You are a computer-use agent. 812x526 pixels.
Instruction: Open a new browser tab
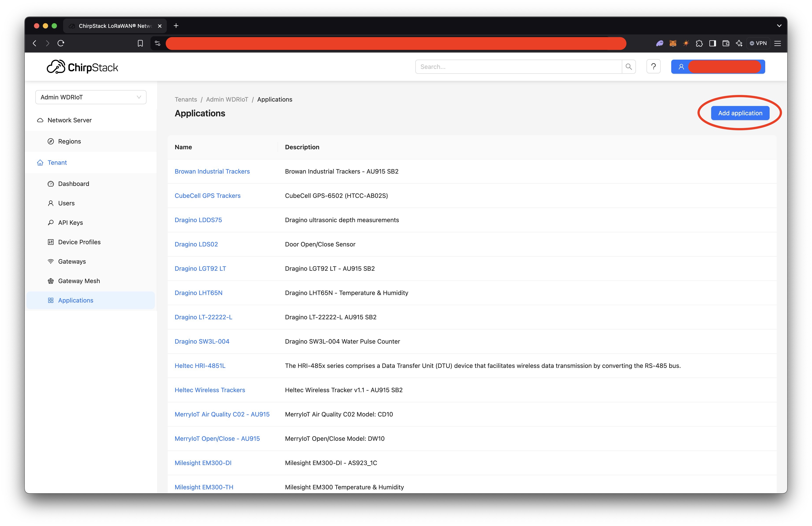coord(176,26)
